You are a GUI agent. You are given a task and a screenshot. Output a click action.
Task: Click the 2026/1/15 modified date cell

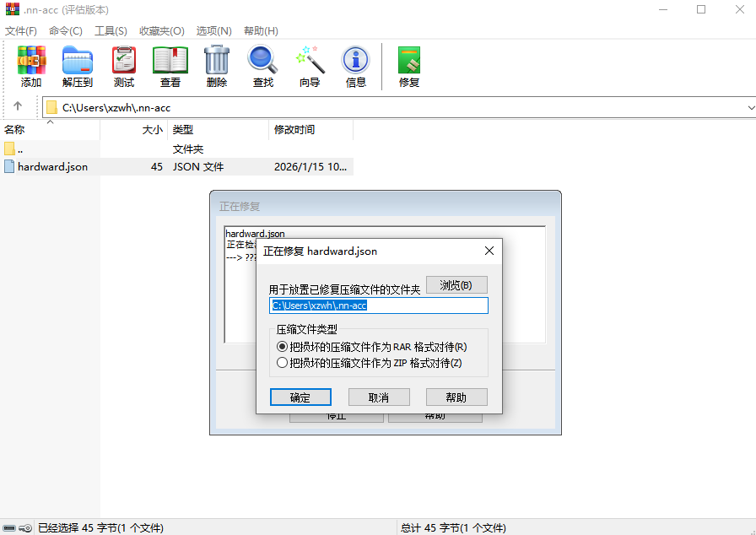(x=310, y=167)
